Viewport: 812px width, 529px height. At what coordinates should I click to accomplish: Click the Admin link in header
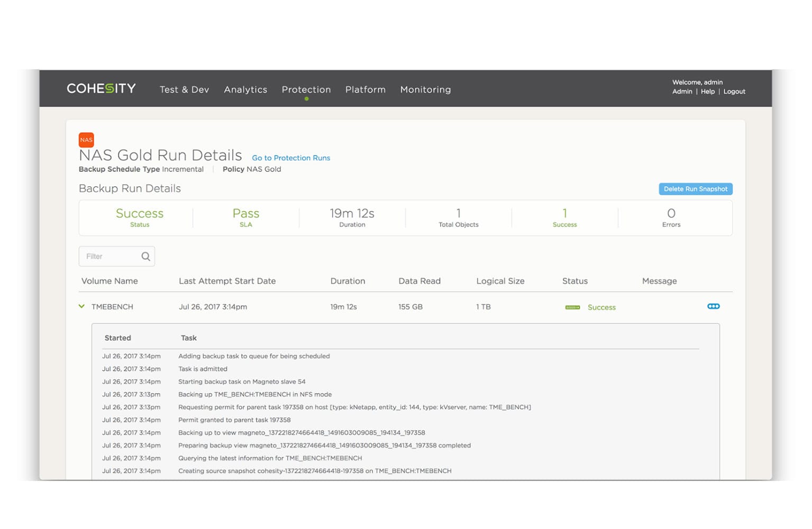[x=682, y=92]
